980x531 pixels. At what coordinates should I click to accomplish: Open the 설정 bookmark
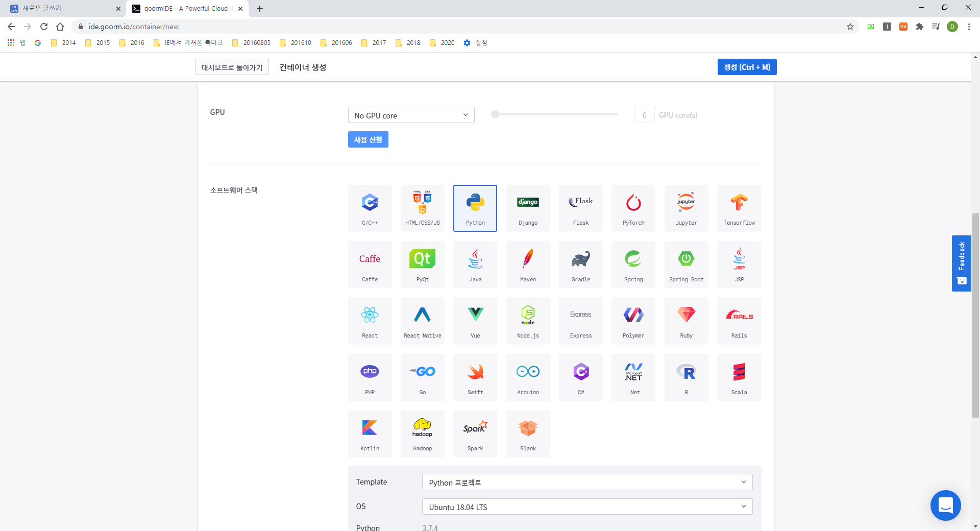pos(475,43)
